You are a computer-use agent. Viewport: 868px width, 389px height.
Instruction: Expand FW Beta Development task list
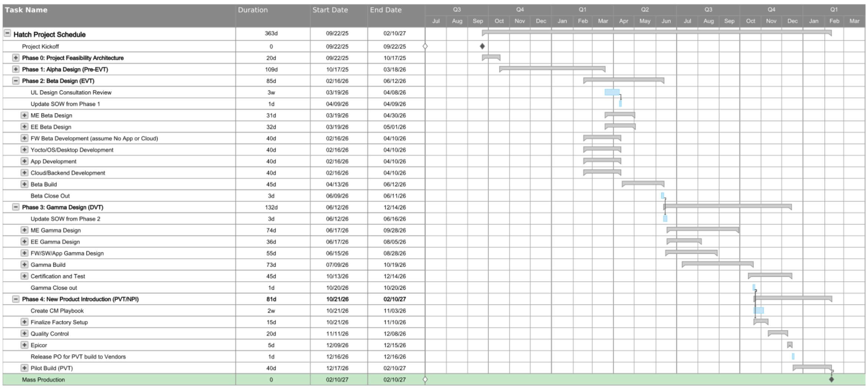tap(25, 138)
